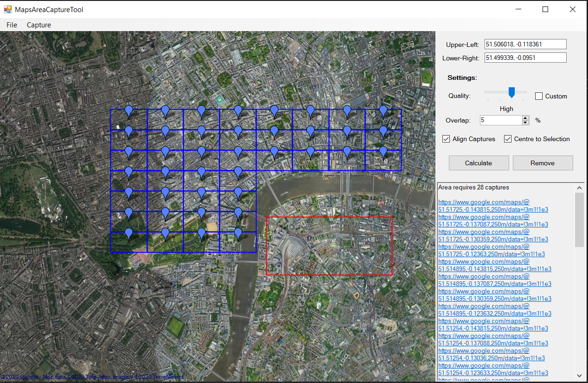
Task: Click the Quality slider handle
Action: (511, 92)
